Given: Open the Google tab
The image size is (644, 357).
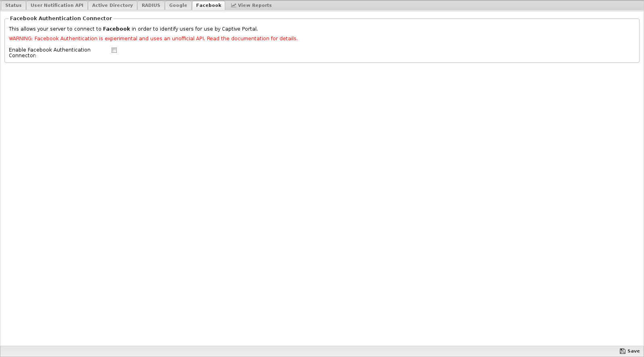Looking at the screenshot, I should (x=178, y=5).
